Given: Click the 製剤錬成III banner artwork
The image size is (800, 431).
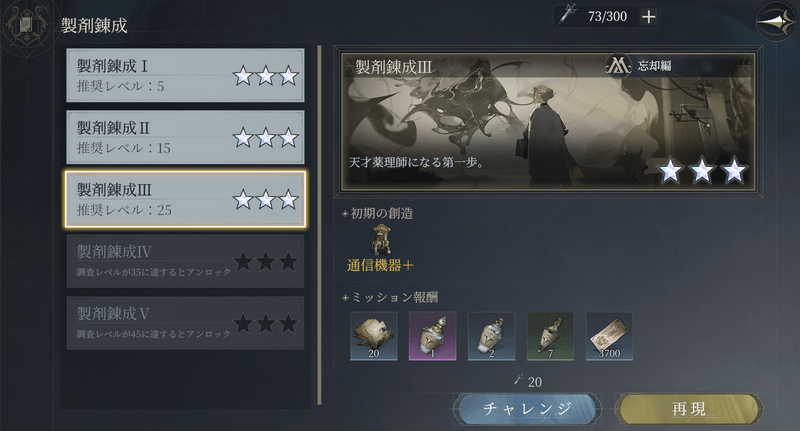Looking at the screenshot, I should tap(548, 121).
